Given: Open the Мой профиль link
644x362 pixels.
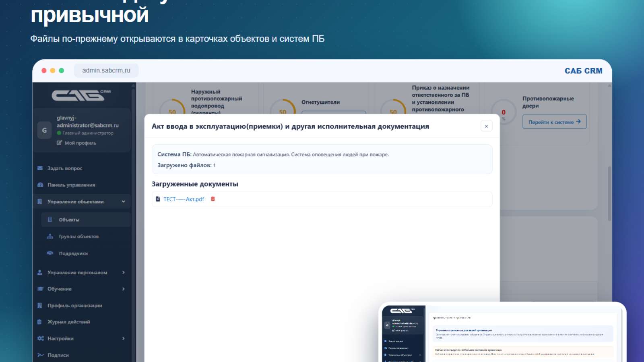Looking at the screenshot, I should point(80,143).
